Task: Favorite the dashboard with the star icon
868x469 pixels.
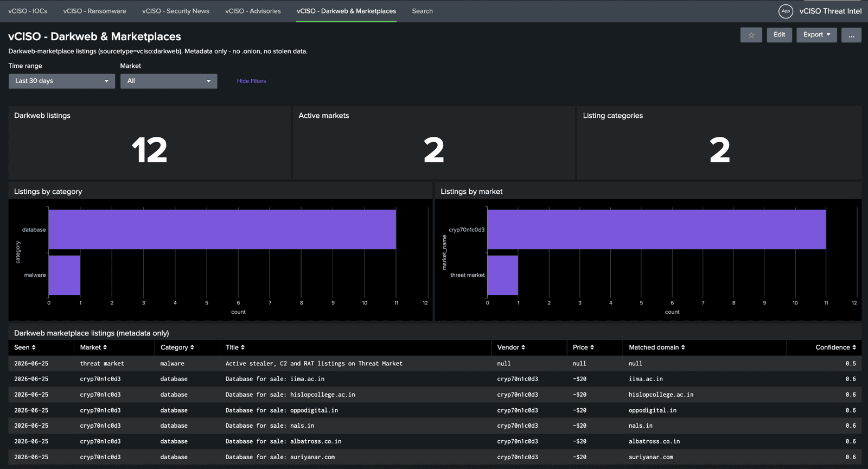Action: 751,35
